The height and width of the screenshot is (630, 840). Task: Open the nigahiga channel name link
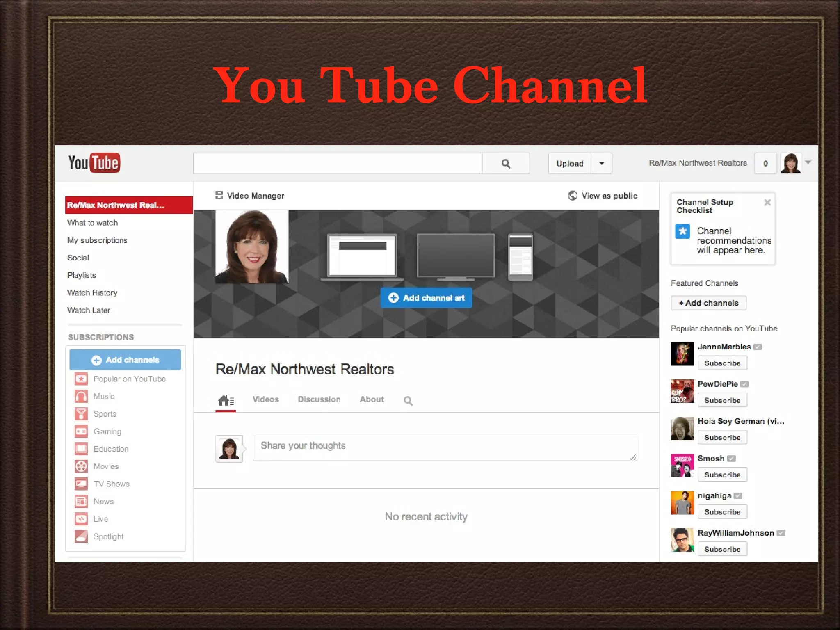point(714,495)
